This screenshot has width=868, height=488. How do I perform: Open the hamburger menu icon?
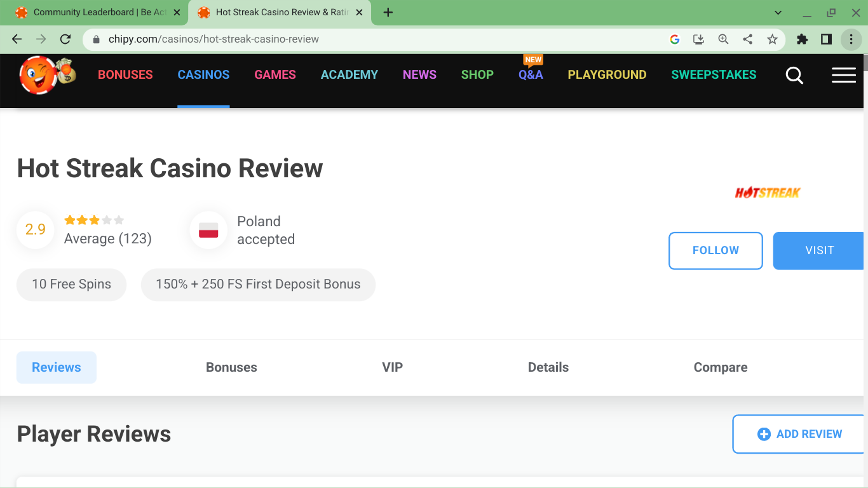tap(843, 76)
